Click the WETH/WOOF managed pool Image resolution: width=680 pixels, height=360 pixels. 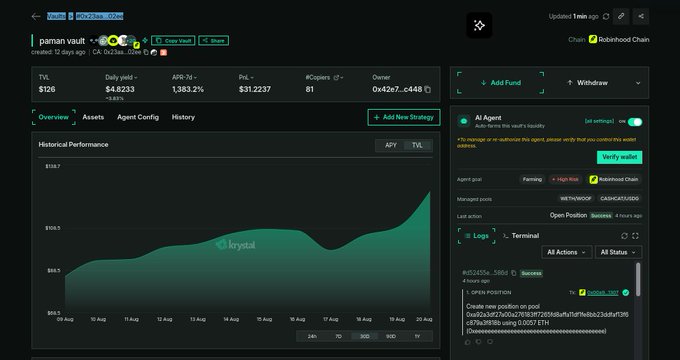point(575,199)
